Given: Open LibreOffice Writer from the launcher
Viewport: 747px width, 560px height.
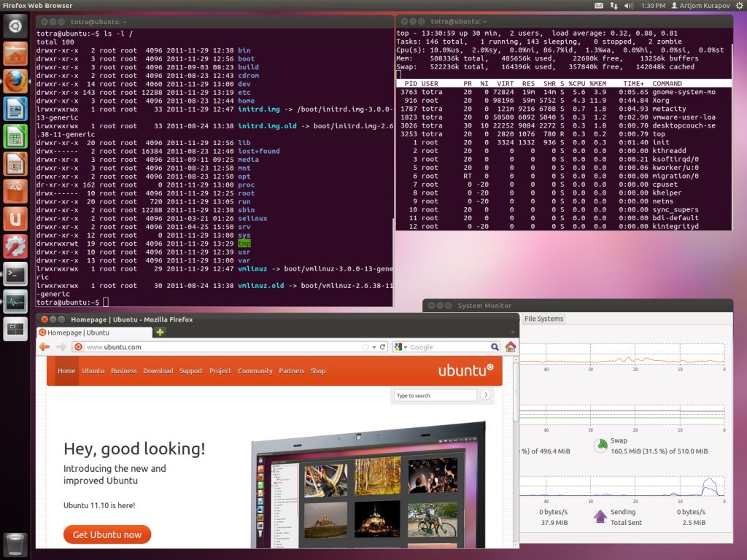Looking at the screenshot, I should [x=15, y=109].
